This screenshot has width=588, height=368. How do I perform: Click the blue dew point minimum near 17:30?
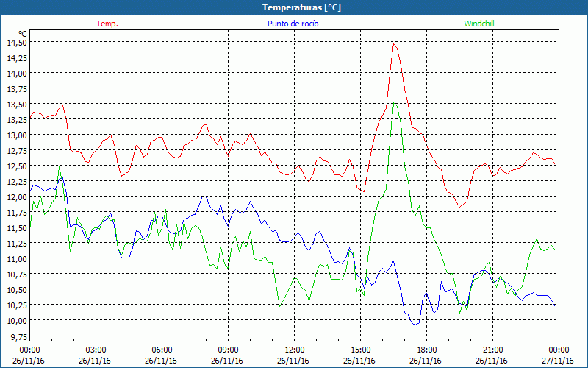(415, 325)
